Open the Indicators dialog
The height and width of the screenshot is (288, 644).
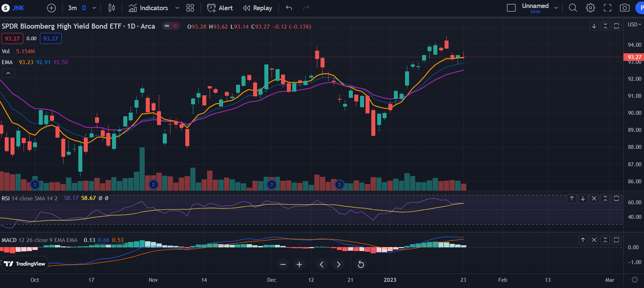tap(148, 8)
